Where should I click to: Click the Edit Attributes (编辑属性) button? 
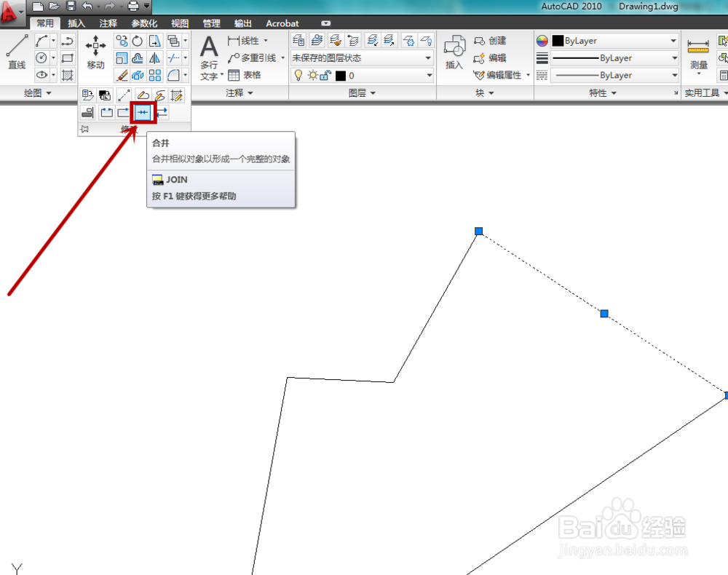pos(502,75)
